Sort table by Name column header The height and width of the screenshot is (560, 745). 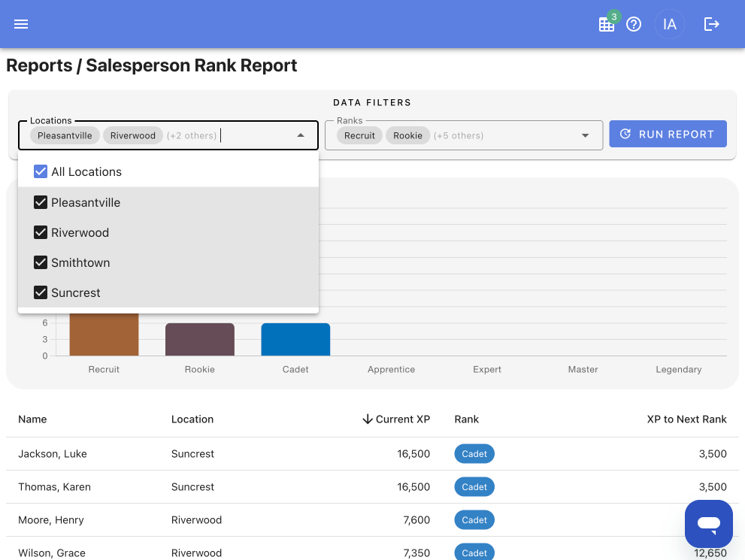pyautogui.click(x=32, y=419)
